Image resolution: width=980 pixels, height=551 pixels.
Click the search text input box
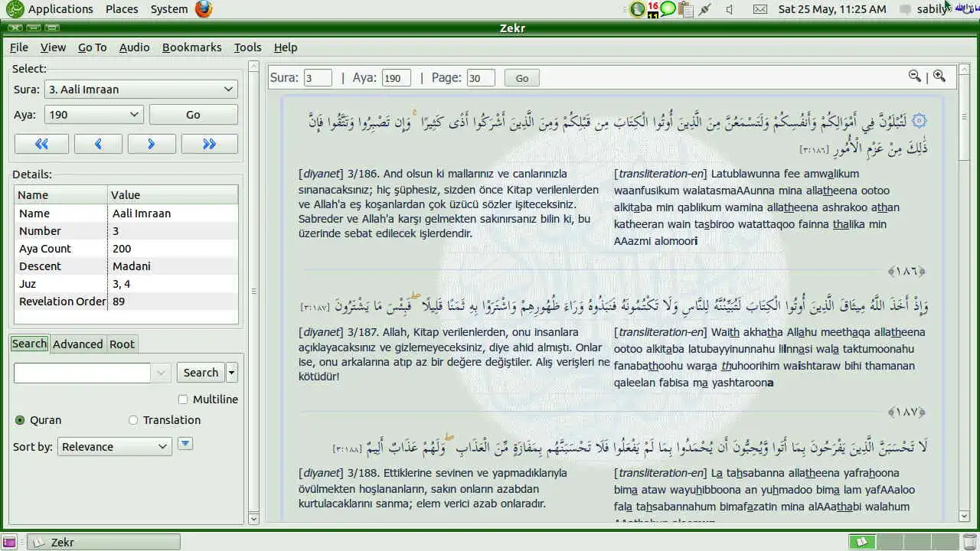(x=82, y=373)
